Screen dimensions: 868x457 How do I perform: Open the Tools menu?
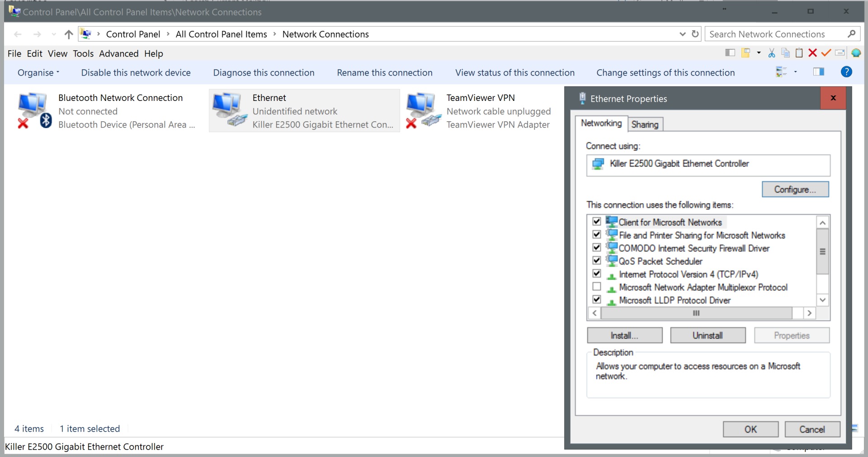tap(83, 53)
